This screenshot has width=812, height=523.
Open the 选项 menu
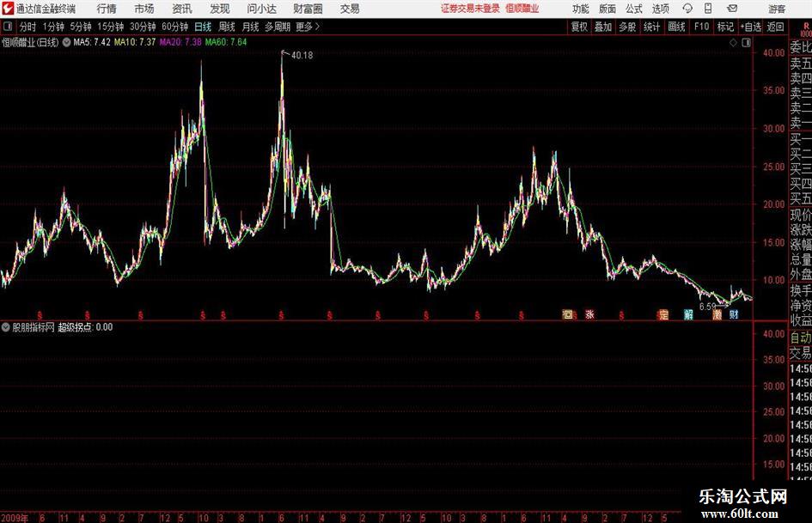660,9
